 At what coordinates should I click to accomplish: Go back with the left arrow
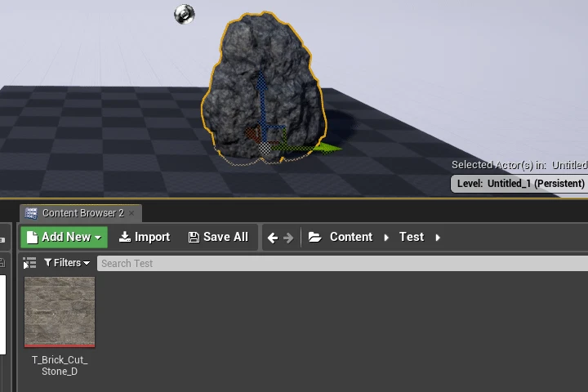[273, 238]
